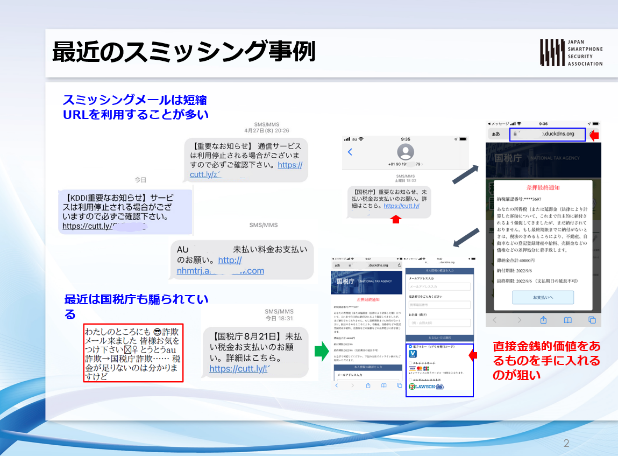Click the SMS/MMS 4月27日 timestamp

267,127
